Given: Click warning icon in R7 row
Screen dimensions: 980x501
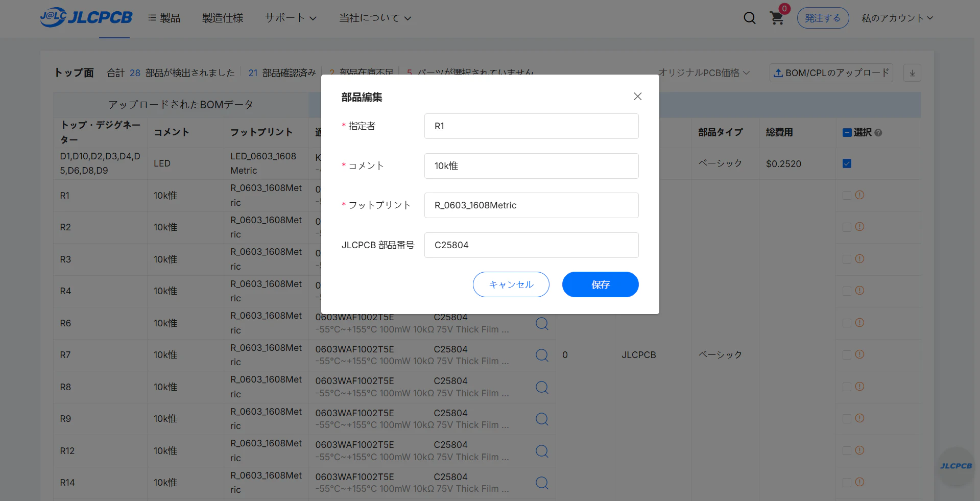Looking at the screenshot, I should coord(859,354).
